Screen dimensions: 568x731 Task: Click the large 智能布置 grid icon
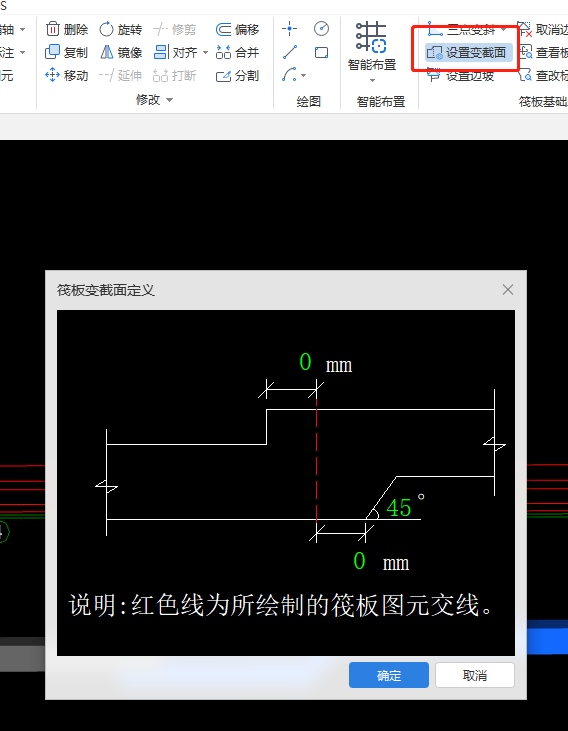click(x=371, y=36)
